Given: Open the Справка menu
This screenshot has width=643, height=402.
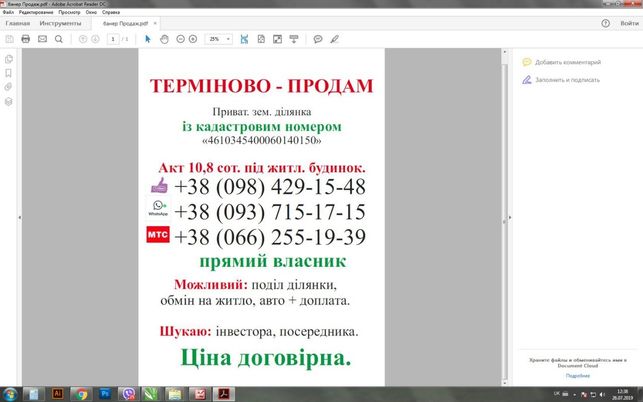Looking at the screenshot, I should (111, 12).
